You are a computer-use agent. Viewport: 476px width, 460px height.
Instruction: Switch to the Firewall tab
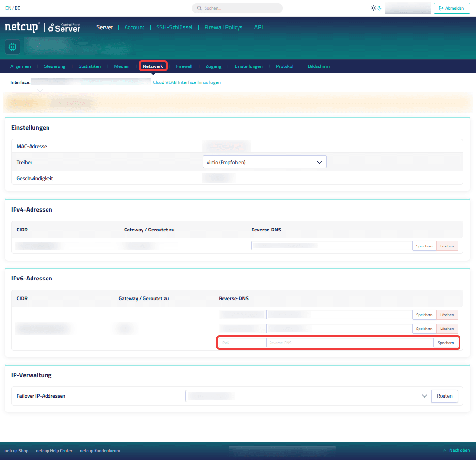coord(184,66)
